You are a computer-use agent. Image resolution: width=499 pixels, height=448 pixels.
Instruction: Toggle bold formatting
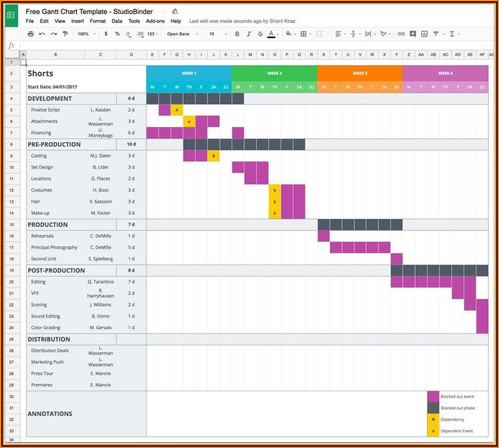(x=237, y=34)
